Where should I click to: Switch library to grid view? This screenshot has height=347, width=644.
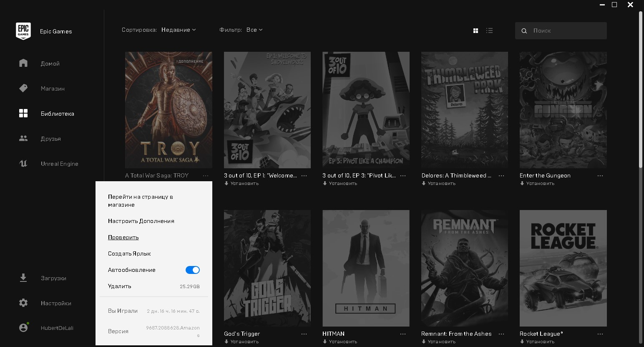(475, 30)
